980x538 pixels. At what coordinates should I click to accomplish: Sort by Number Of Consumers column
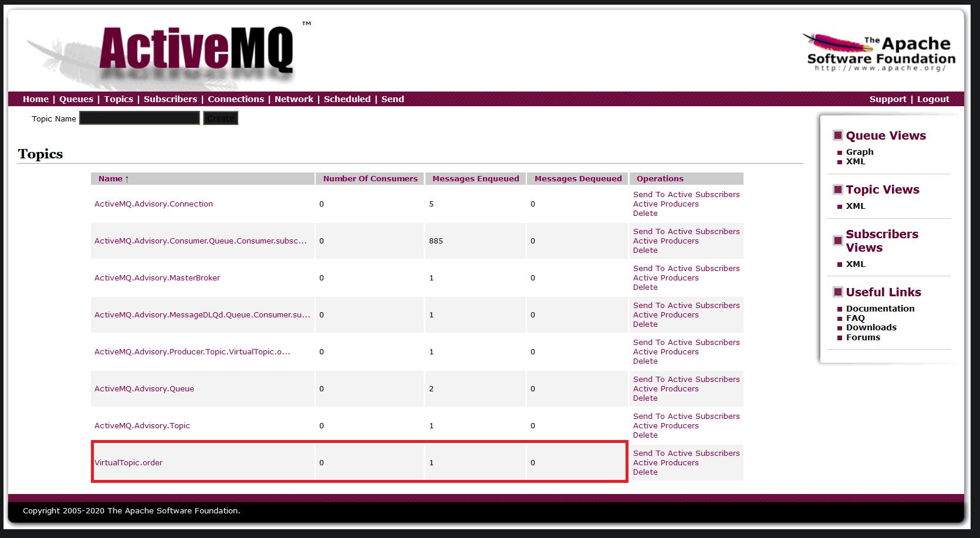pyautogui.click(x=370, y=178)
